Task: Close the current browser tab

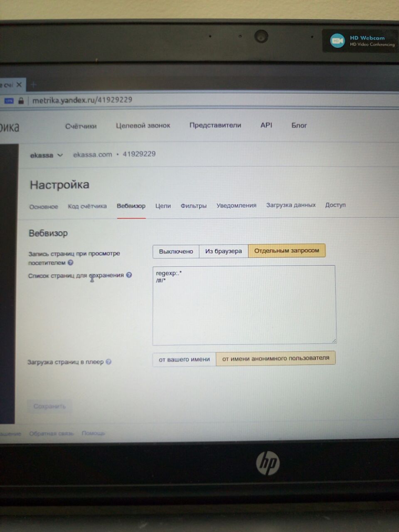Action: [19, 84]
